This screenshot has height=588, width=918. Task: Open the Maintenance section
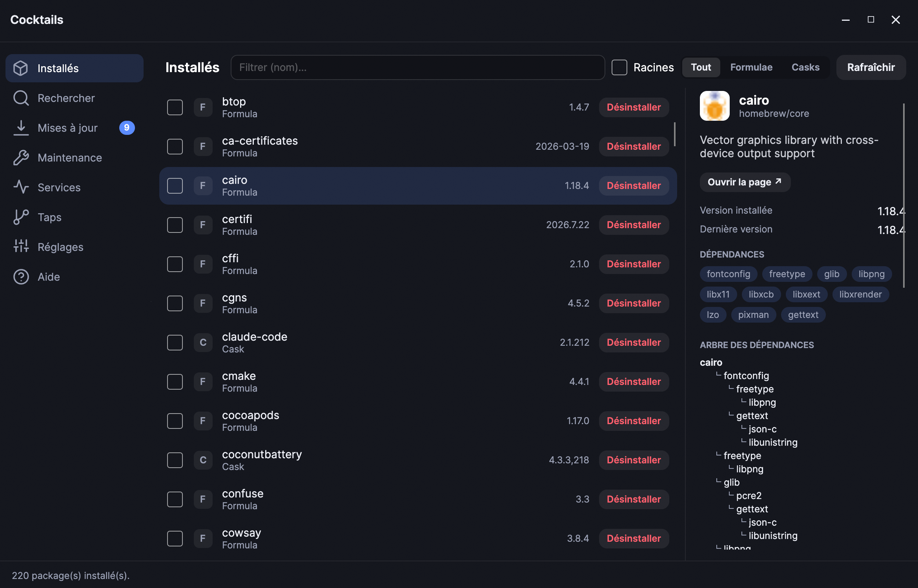(75, 158)
